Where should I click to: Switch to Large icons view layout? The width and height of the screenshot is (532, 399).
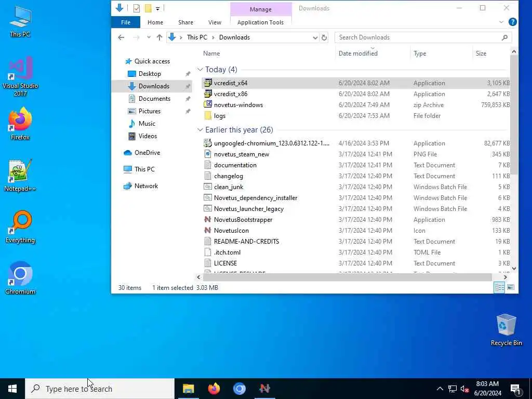pos(510,287)
